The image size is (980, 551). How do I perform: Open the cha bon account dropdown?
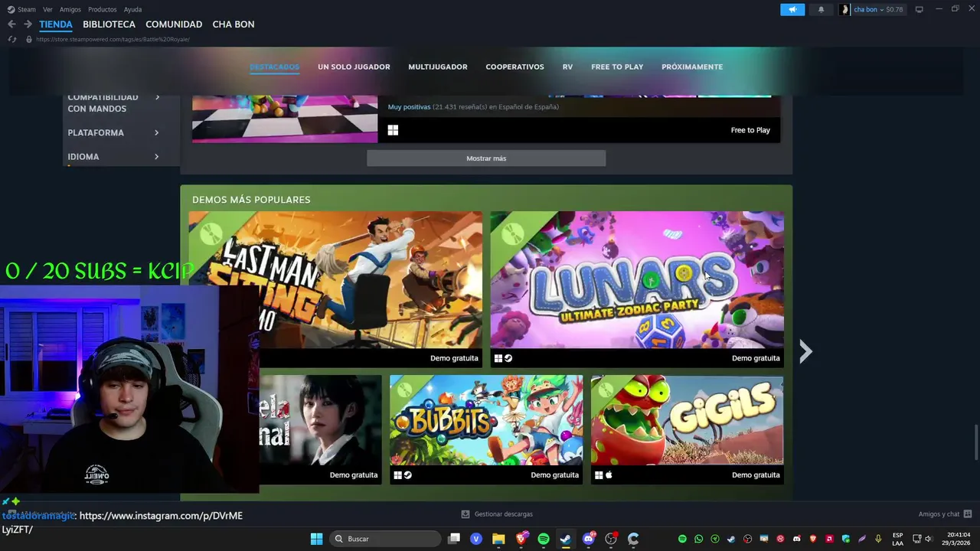(872, 9)
